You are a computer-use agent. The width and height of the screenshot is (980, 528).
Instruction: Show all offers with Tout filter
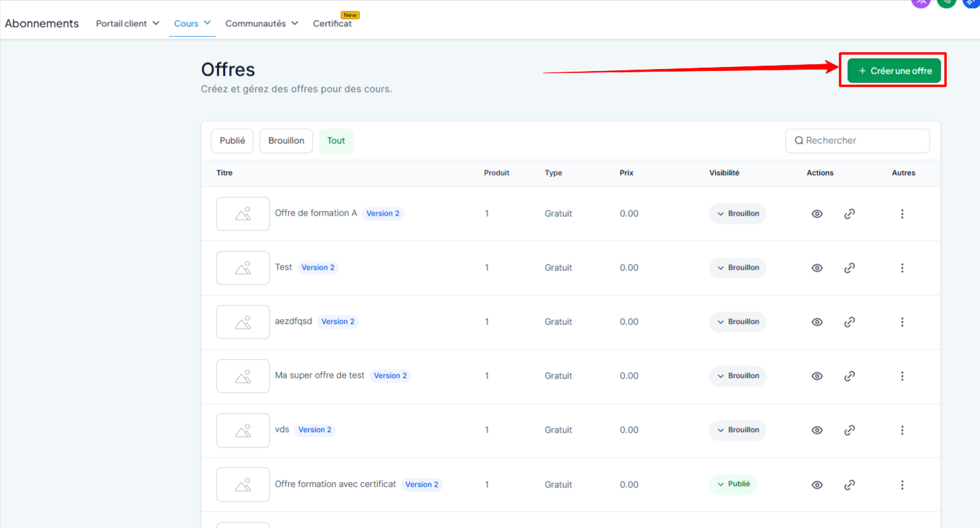click(336, 141)
